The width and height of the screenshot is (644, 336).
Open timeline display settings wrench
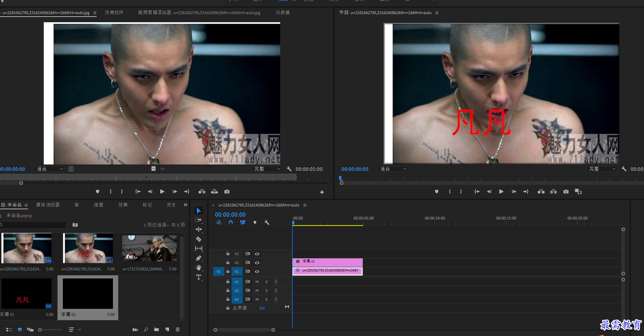(267, 222)
